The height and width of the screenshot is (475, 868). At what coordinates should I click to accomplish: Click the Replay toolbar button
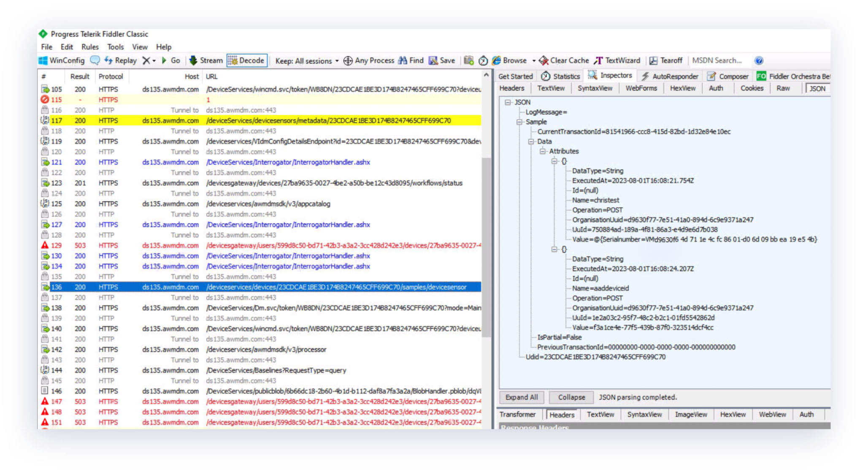pyautogui.click(x=120, y=60)
